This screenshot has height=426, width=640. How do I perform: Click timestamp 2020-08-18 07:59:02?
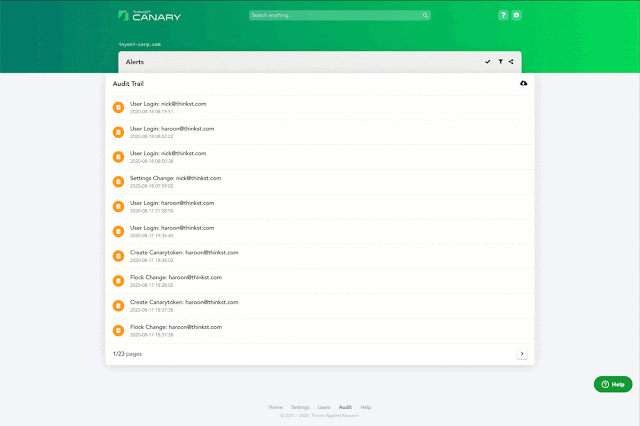pos(151,186)
